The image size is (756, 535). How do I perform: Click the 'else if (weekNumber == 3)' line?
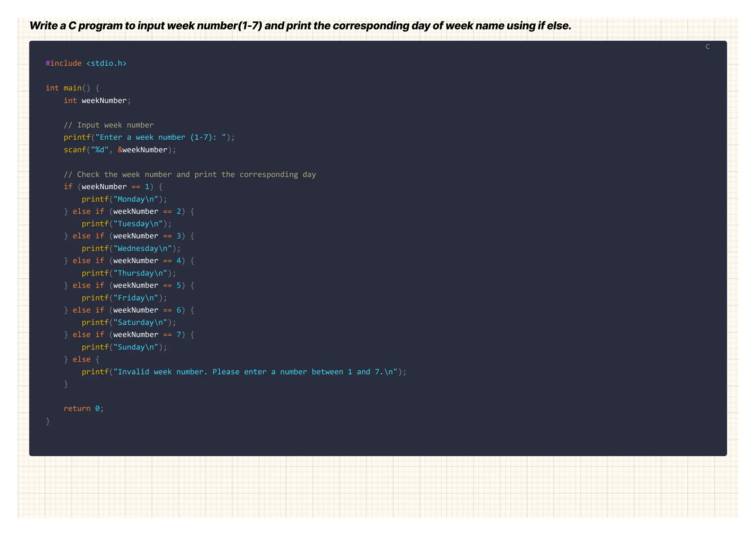coord(129,236)
